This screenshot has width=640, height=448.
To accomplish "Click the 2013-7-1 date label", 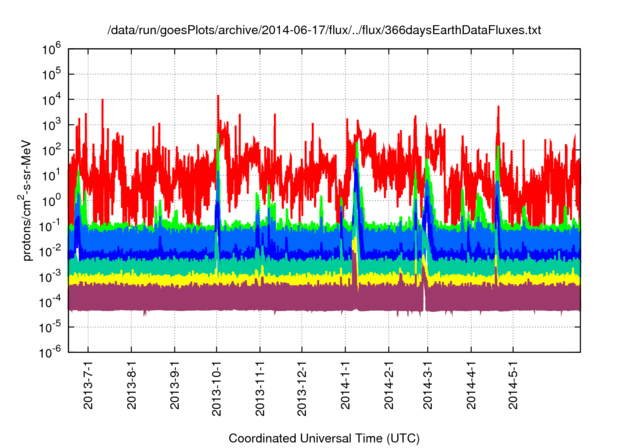I will [88, 385].
